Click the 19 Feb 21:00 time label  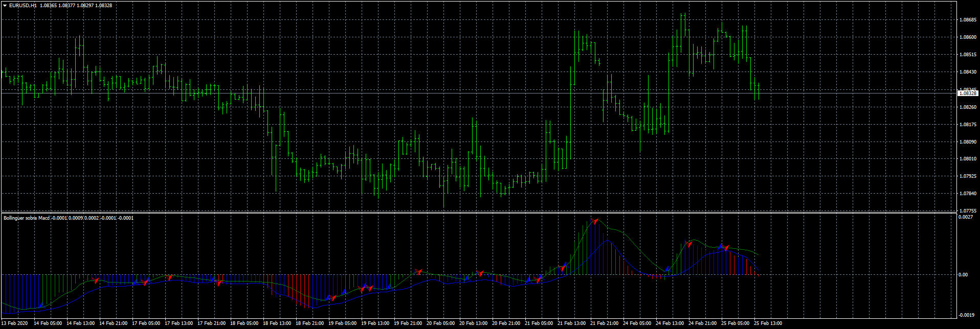(x=408, y=323)
